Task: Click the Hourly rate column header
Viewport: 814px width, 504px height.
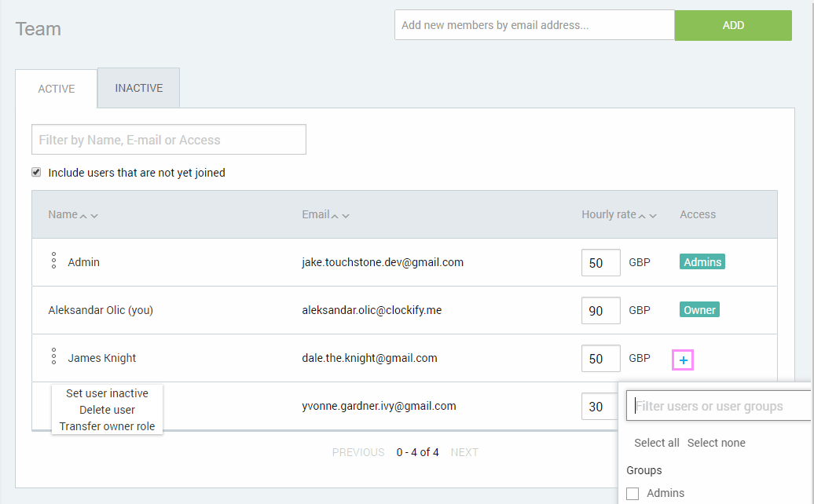Action: pos(608,214)
